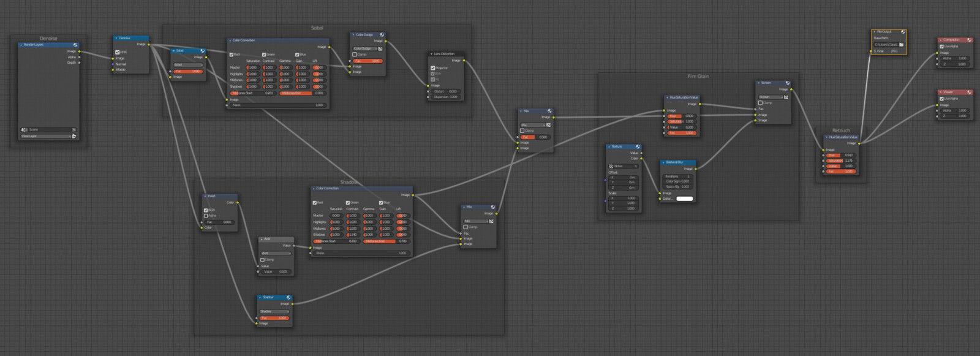Toggle preview icon on Screen node
980x356 pixels.
787,83
